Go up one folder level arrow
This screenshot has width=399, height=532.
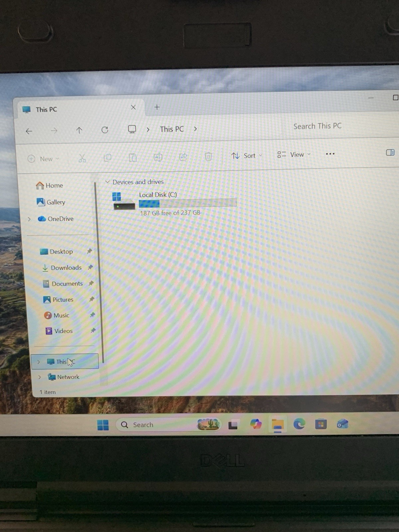coord(79,130)
